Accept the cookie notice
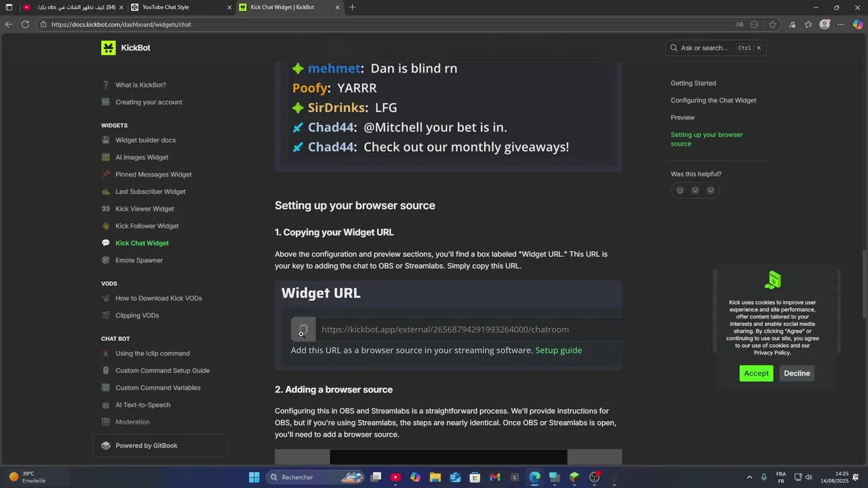The width and height of the screenshot is (868, 488). [756, 373]
